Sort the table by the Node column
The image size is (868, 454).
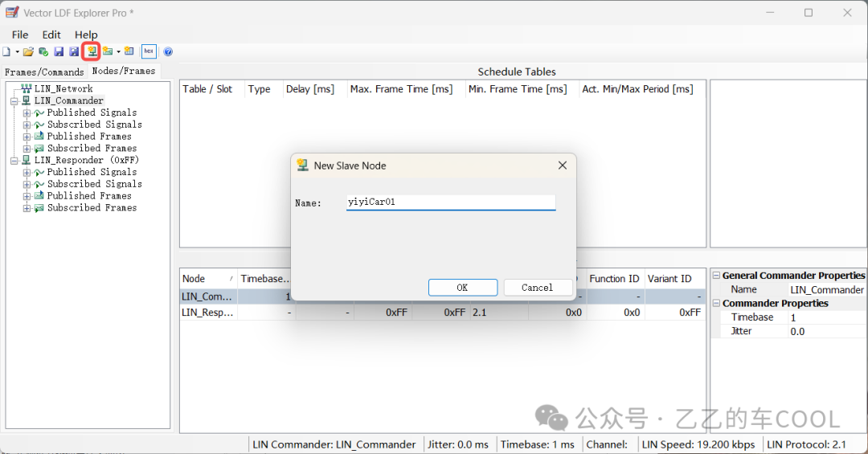[x=209, y=279]
